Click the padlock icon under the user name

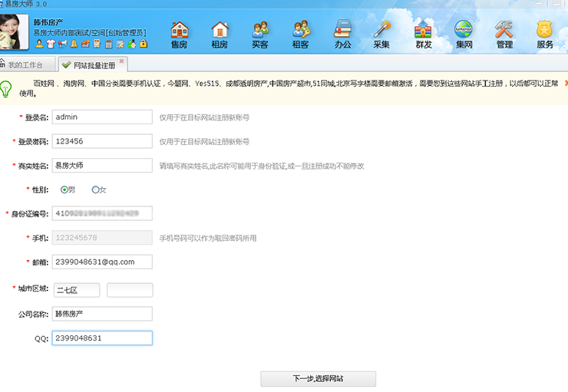pyautogui.click(x=143, y=44)
